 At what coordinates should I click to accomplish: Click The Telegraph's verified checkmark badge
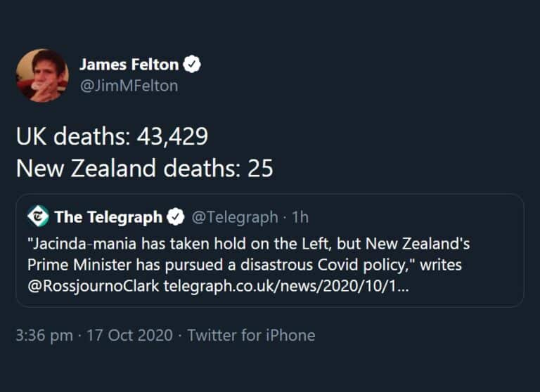click(175, 217)
